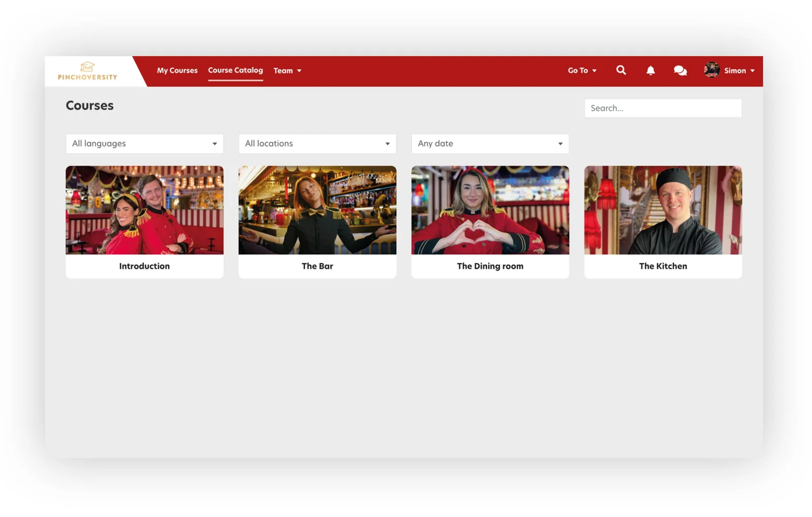Expand the All locations filter

(317, 144)
